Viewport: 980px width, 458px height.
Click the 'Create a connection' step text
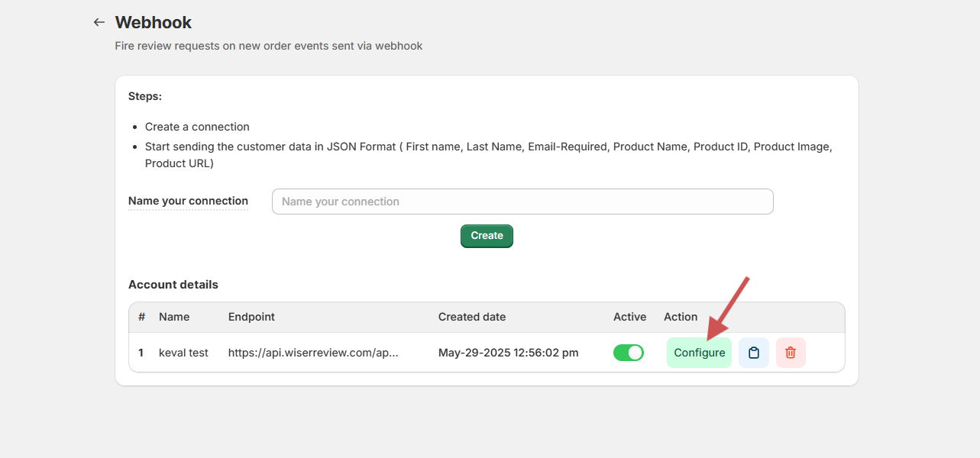[197, 127]
